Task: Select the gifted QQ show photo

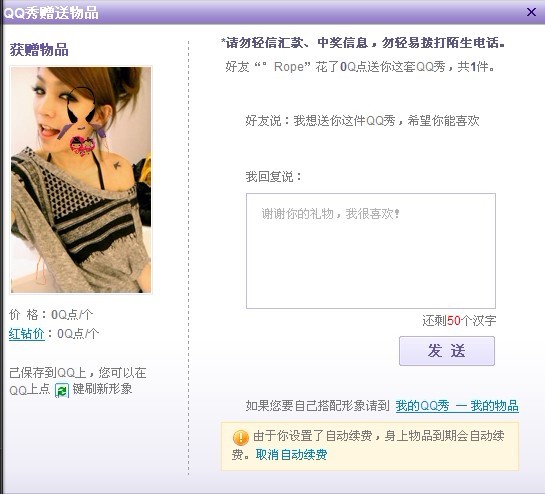Action: [81, 180]
